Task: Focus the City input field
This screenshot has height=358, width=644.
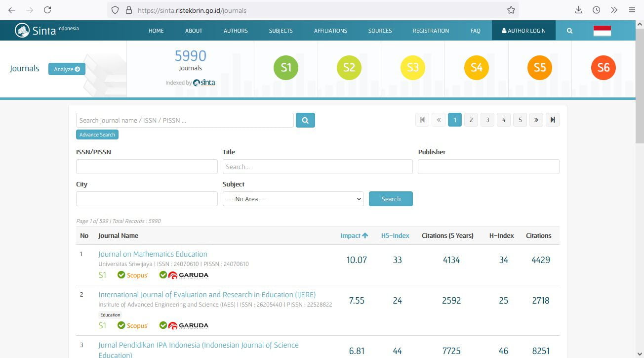Action: (147, 199)
